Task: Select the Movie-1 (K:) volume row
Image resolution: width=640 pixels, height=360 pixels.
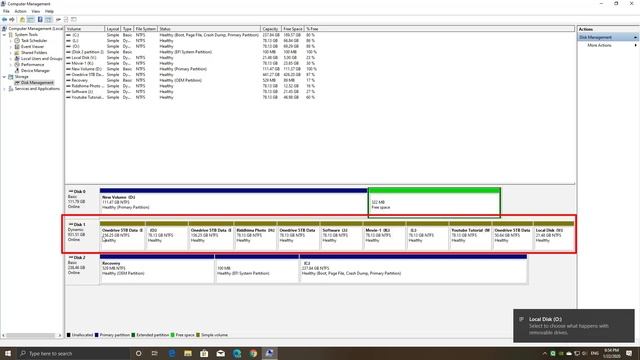Action: tap(192, 63)
